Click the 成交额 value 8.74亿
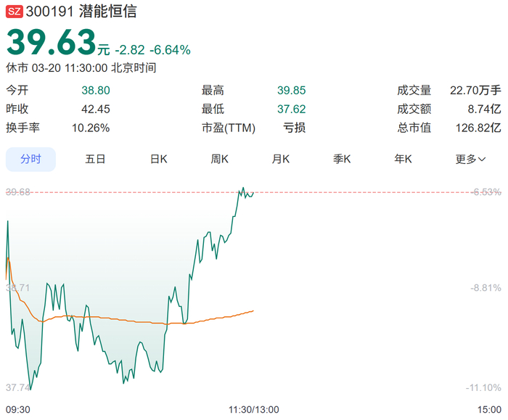Viewport: 508px width, 420px height. (x=484, y=109)
